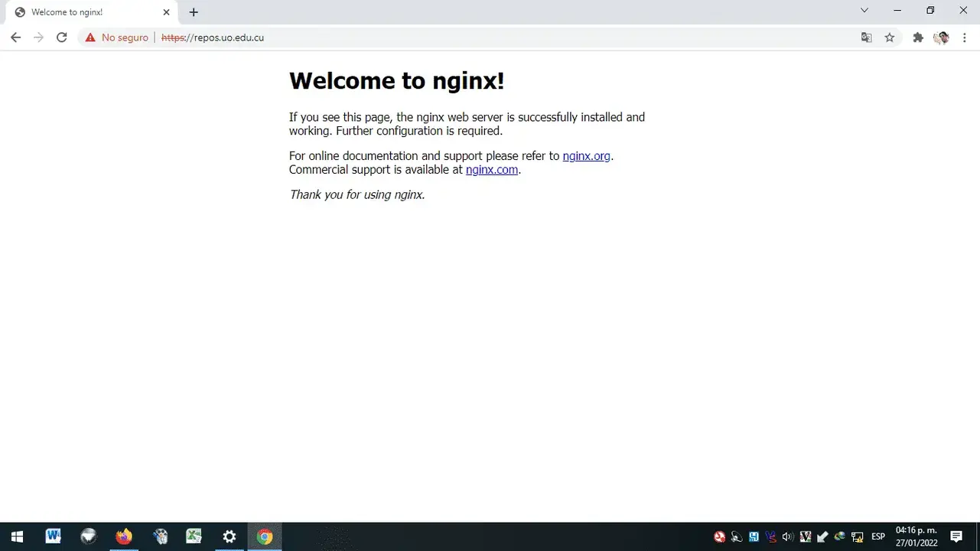Image resolution: width=980 pixels, height=551 pixels.
Task: Click the white arrow tray icon
Action: pyautogui.click(x=822, y=537)
